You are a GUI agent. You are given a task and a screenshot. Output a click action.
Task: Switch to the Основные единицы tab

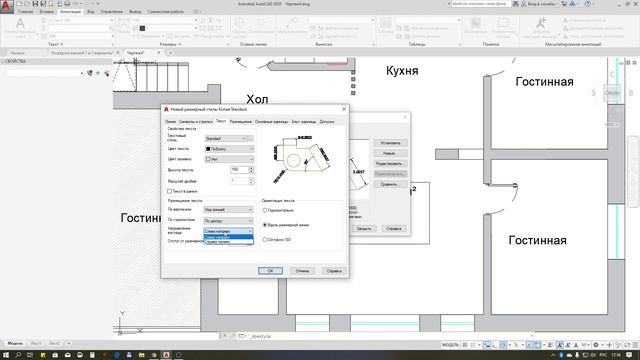[x=271, y=122]
